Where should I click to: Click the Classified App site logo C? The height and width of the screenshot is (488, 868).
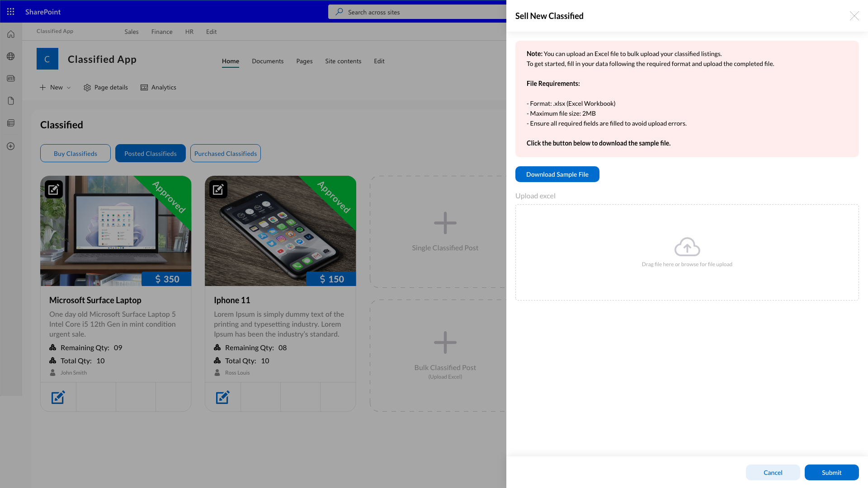coord(47,59)
